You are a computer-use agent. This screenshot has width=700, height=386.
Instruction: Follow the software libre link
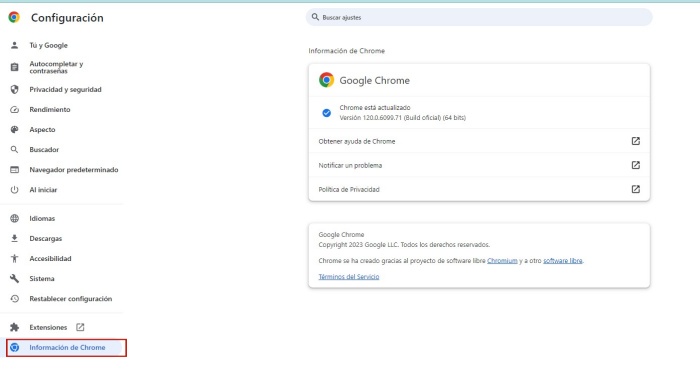pos(562,261)
